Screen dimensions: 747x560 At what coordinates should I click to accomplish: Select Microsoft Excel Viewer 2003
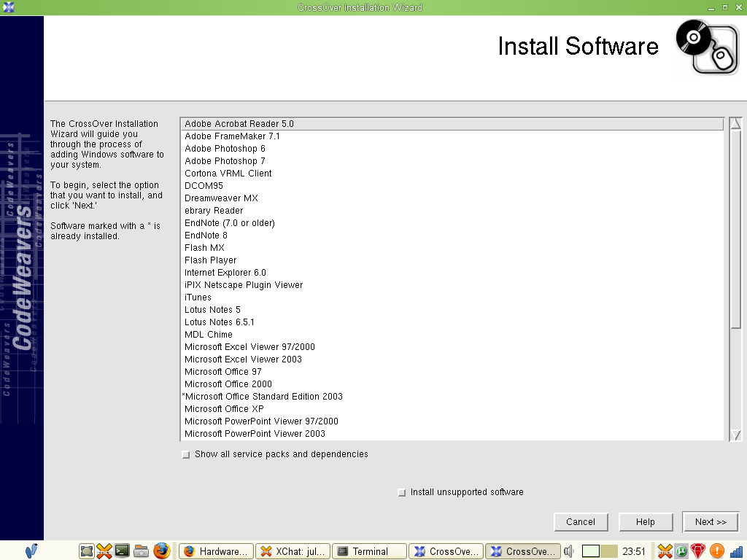point(452,359)
